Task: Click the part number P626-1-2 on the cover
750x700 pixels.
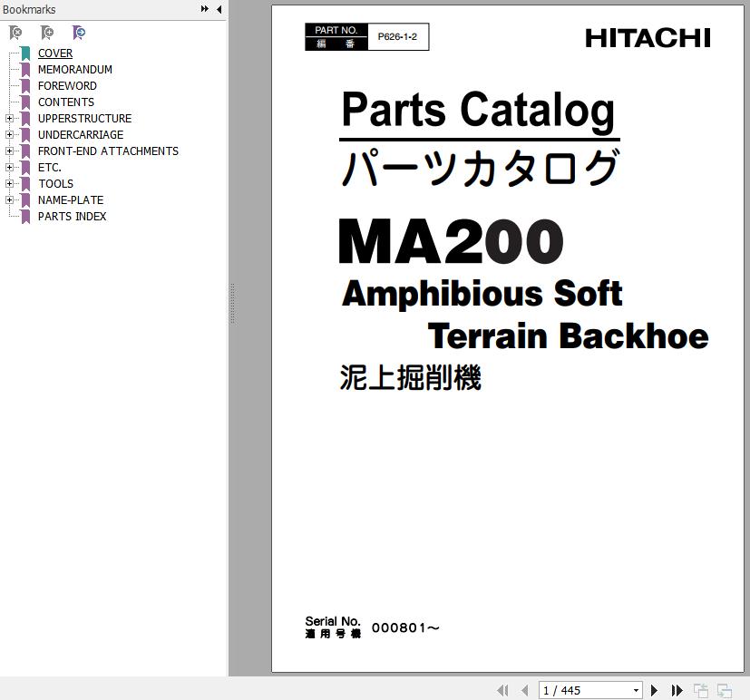Action: [397, 37]
